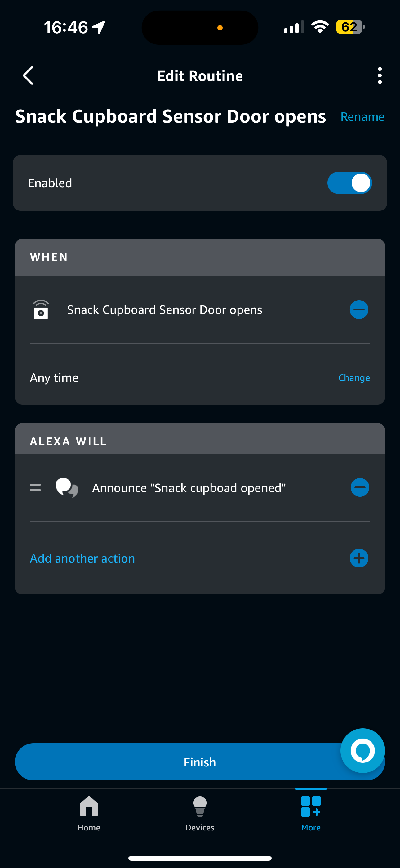Tap the Announce speech bubble icon

coord(67,488)
